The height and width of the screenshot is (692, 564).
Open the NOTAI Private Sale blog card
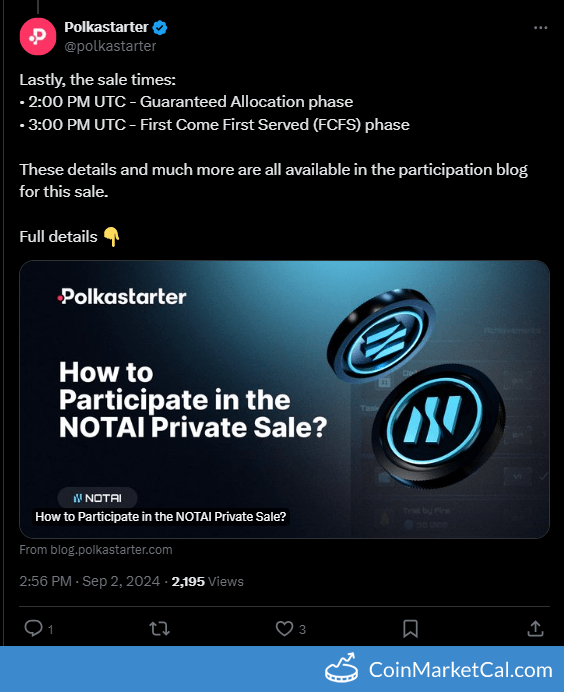point(284,399)
